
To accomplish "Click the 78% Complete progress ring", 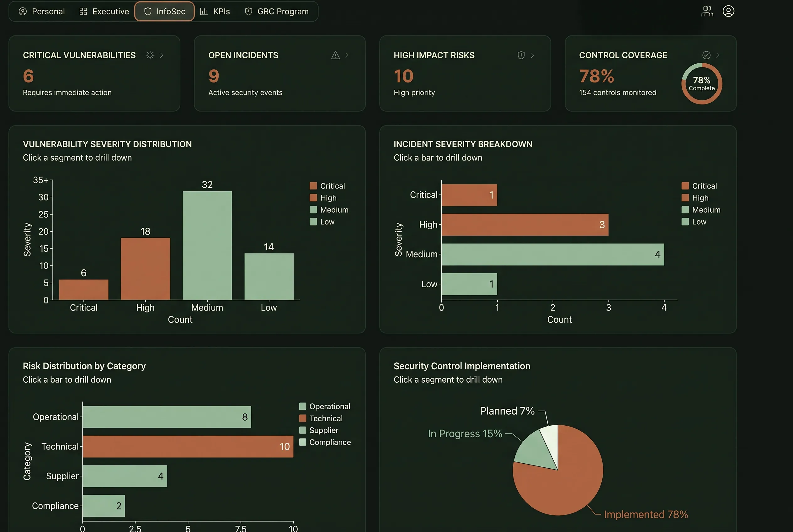I will pyautogui.click(x=702, y=84).
